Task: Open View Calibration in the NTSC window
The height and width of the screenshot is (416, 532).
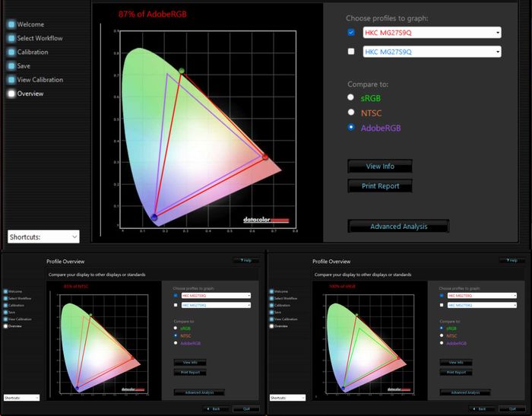Action: pyautogui.click(x=17, y=319)
